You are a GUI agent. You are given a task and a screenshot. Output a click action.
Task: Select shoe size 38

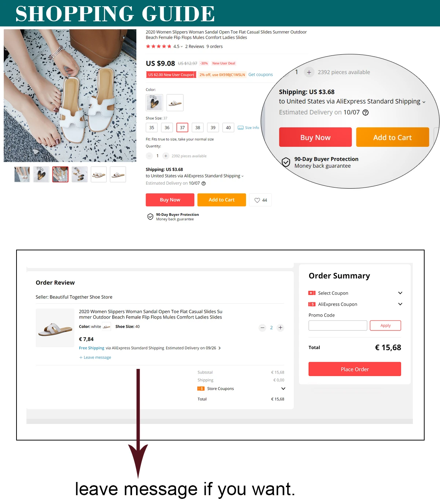(x=198, y=128)
